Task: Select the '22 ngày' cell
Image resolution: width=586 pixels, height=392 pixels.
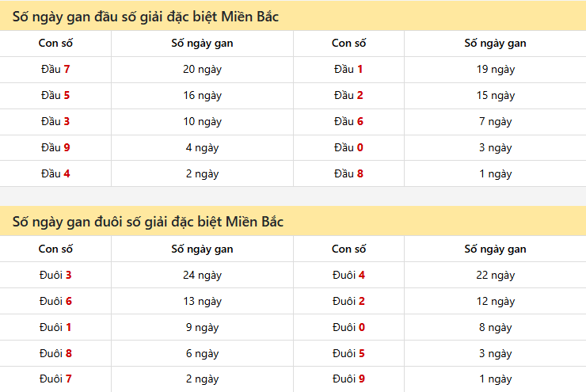Action: (496, 276)
